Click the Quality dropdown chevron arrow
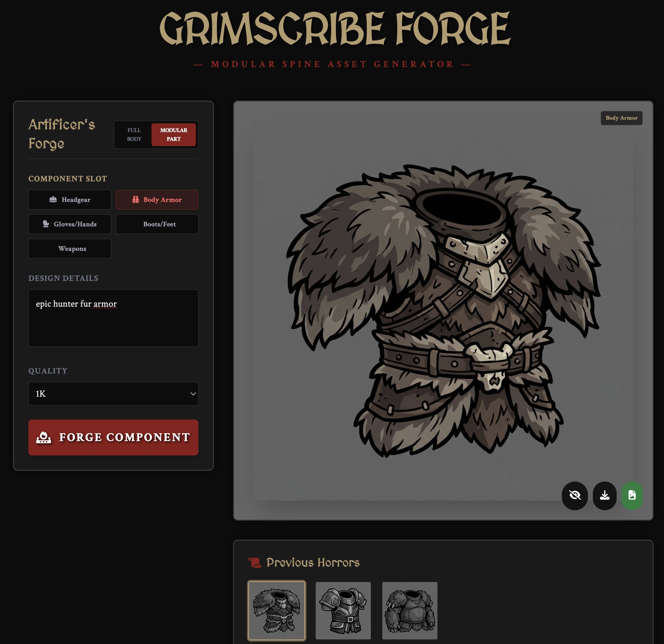The width and height of the screenshot is (664, 644). 193,393
